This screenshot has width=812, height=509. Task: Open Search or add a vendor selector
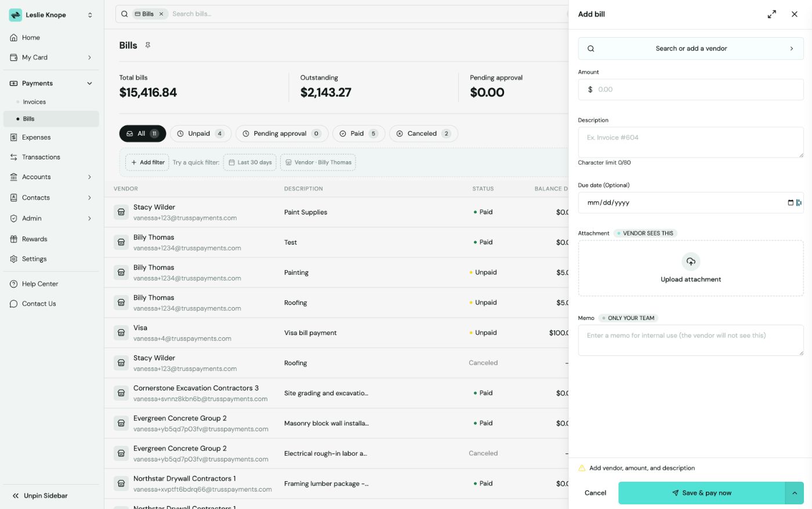(x=691, y=49)
